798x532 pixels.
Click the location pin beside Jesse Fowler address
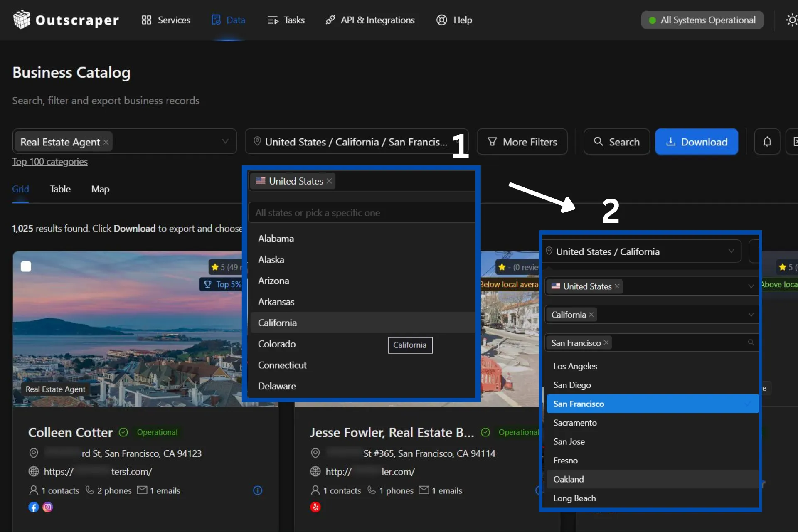(x=315, y=453)
